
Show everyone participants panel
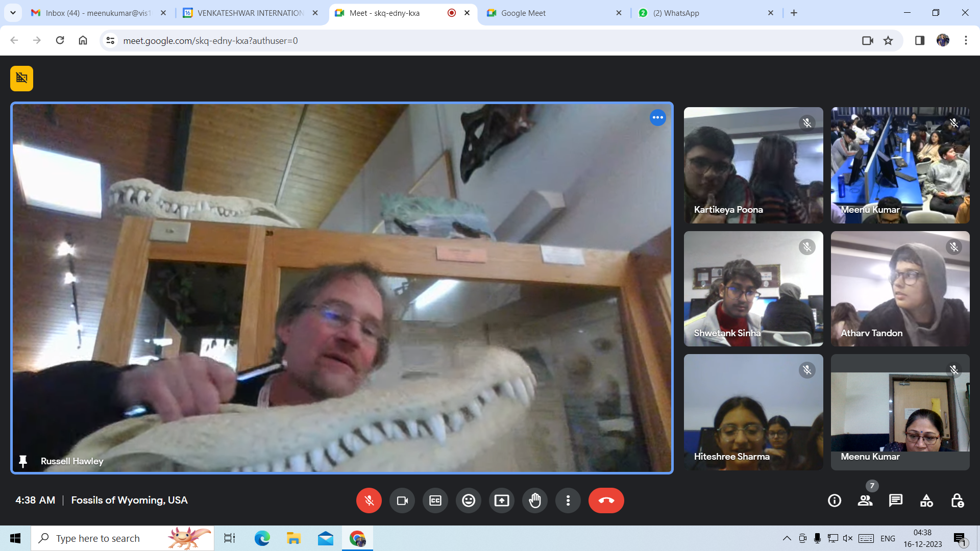pyautogui.click(x=865, y=500)
